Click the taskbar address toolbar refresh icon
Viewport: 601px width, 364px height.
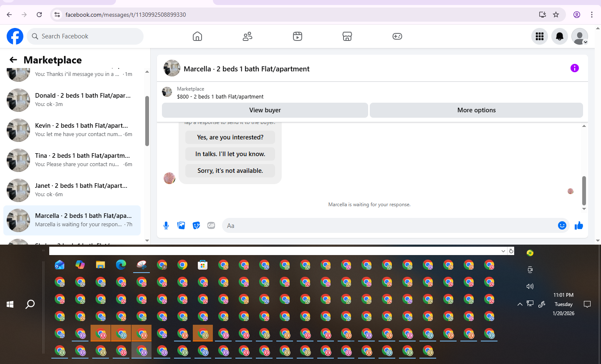point(511,251)
